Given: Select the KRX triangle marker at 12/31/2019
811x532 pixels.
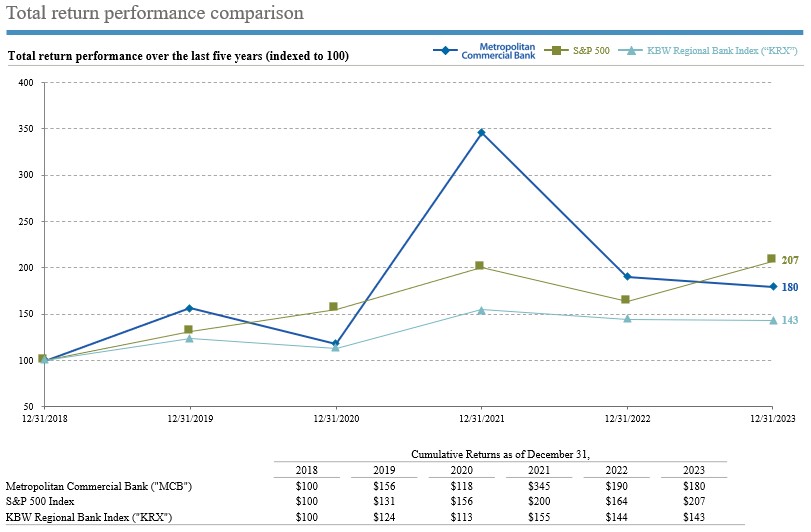Looking at the screenshot, I should coord(189,339).
